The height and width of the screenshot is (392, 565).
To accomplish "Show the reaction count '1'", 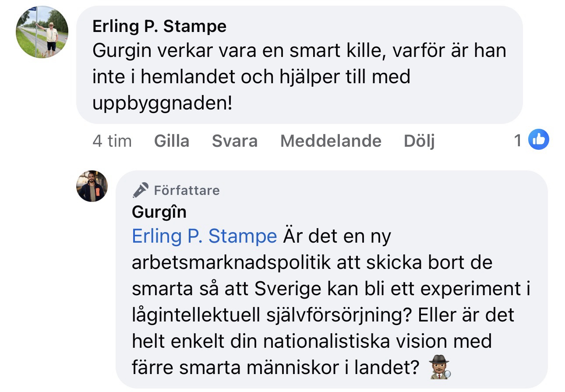I will (x=518, y=141).
